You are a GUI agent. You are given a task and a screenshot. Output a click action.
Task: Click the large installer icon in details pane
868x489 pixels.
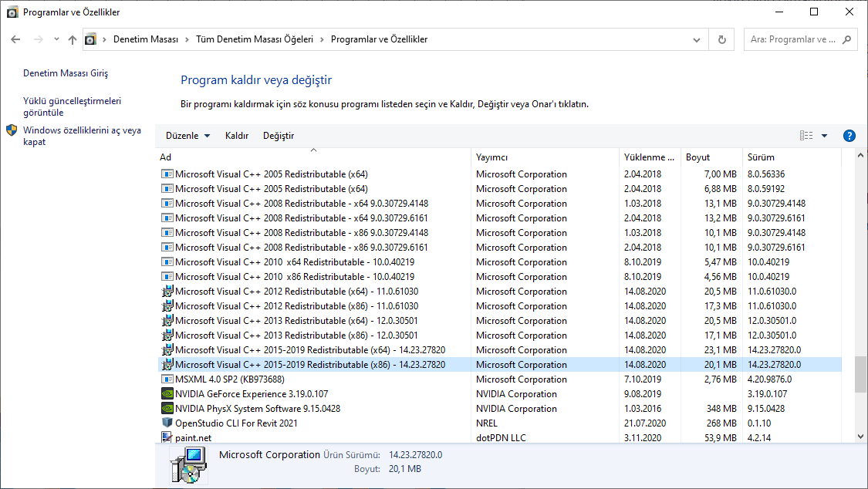188,465
